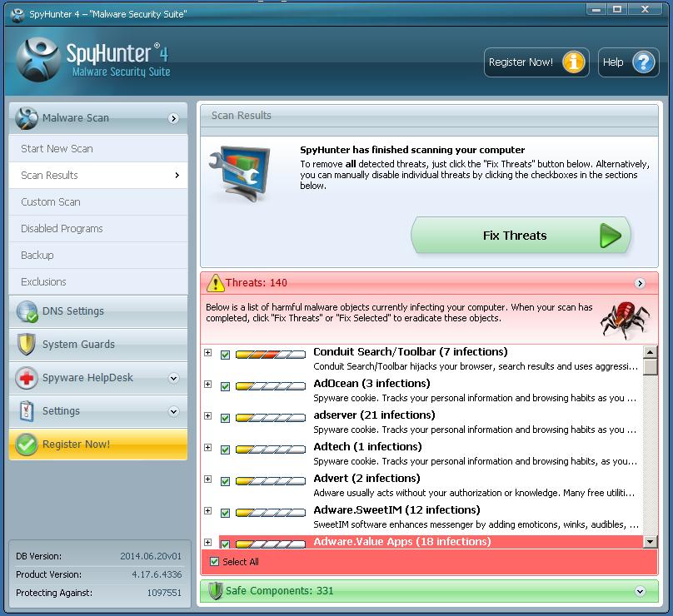Uncheck the Adware.SweetIM threat checkbox
The image size is (673, 616).
coord(225,513)
